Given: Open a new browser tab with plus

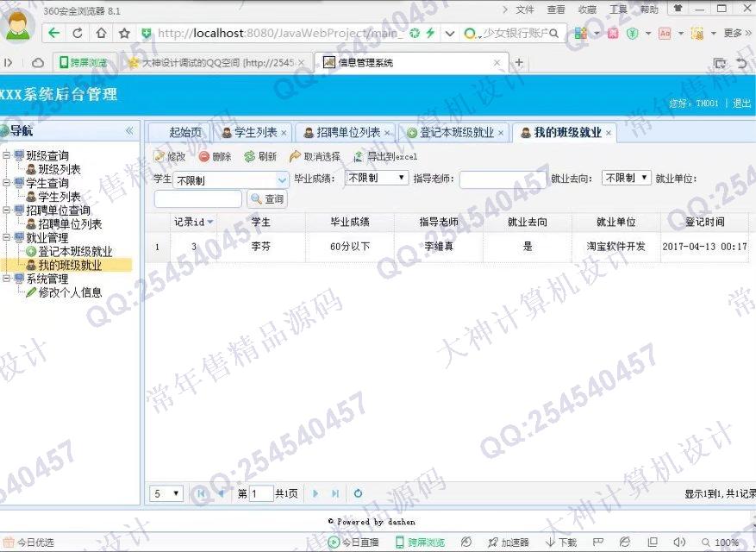Looking at the screenshot, I should tap(519, 62).
